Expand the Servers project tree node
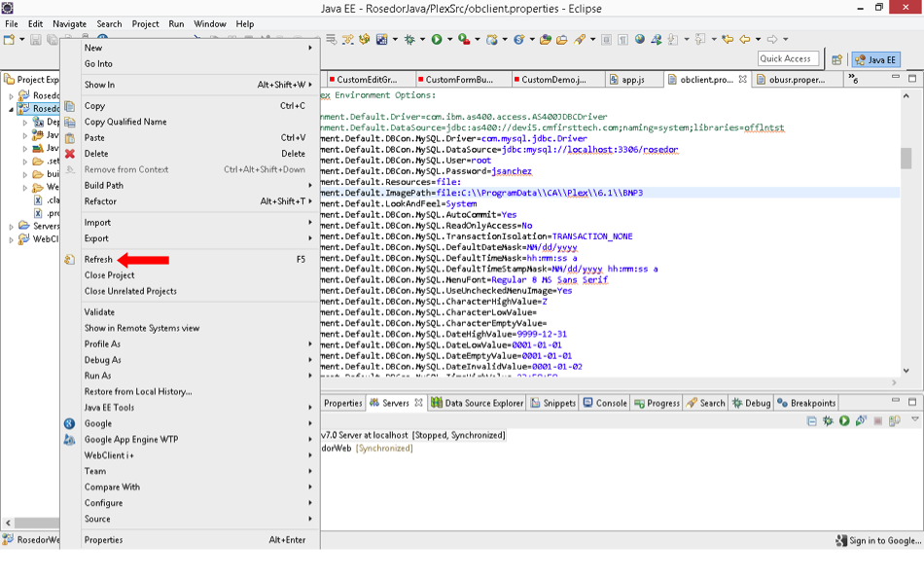This screenshot has height=580, width=924. pos(12,226)
